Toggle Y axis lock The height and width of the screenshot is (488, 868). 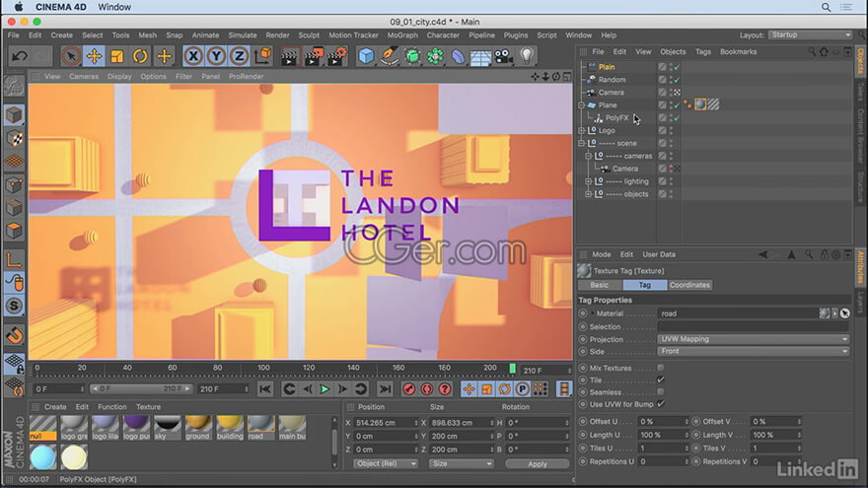click(216, 56)
